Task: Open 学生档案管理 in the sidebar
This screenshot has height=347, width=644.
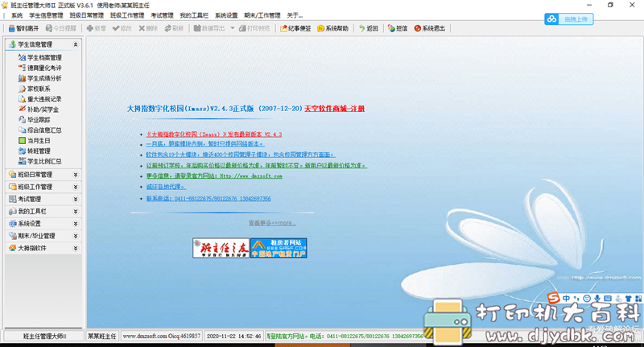Action: point(39,57)
